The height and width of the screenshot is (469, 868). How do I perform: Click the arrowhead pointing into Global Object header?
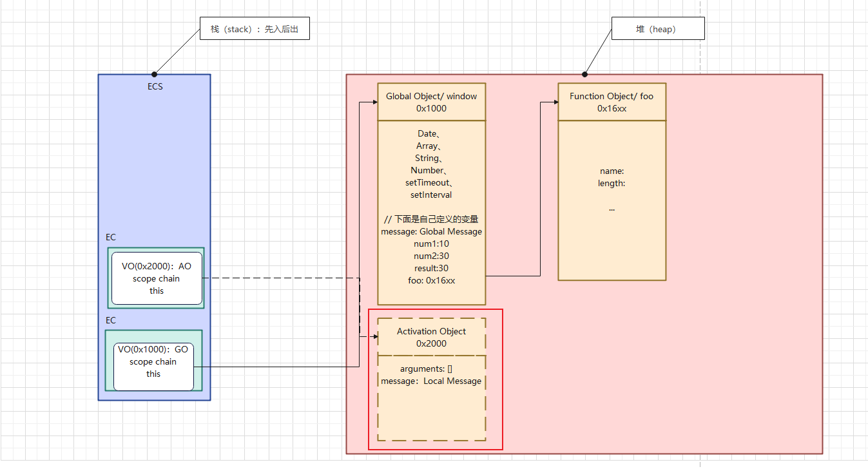click(374, 102)
